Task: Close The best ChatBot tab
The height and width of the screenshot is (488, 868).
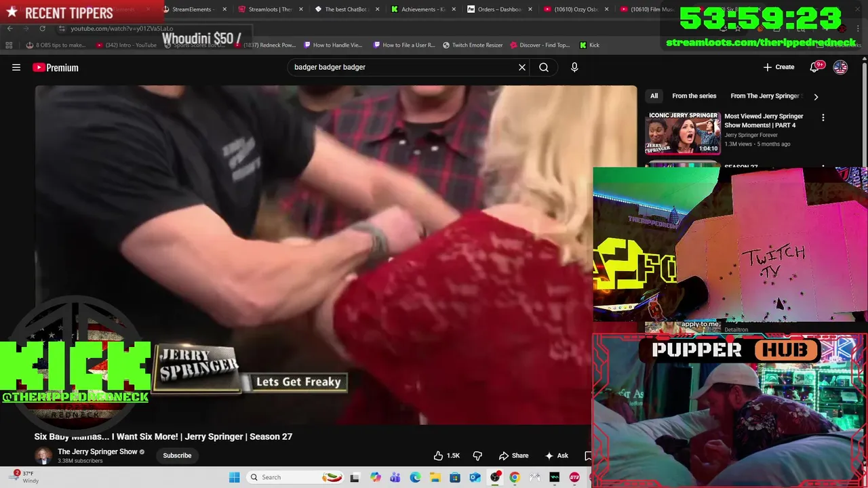Action: point(377,9)
